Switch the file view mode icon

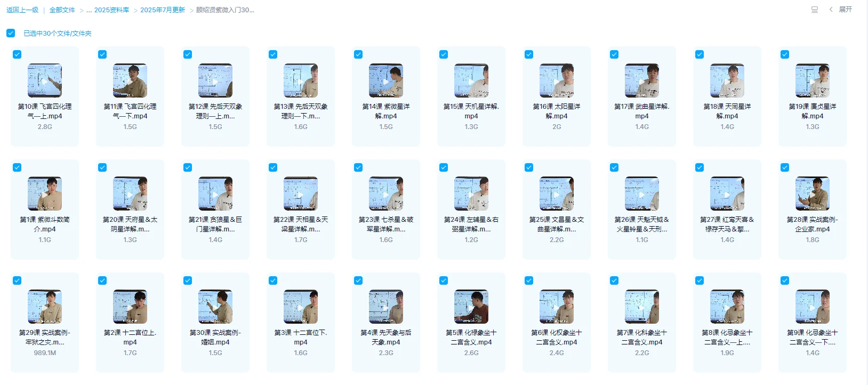point(815,10)
